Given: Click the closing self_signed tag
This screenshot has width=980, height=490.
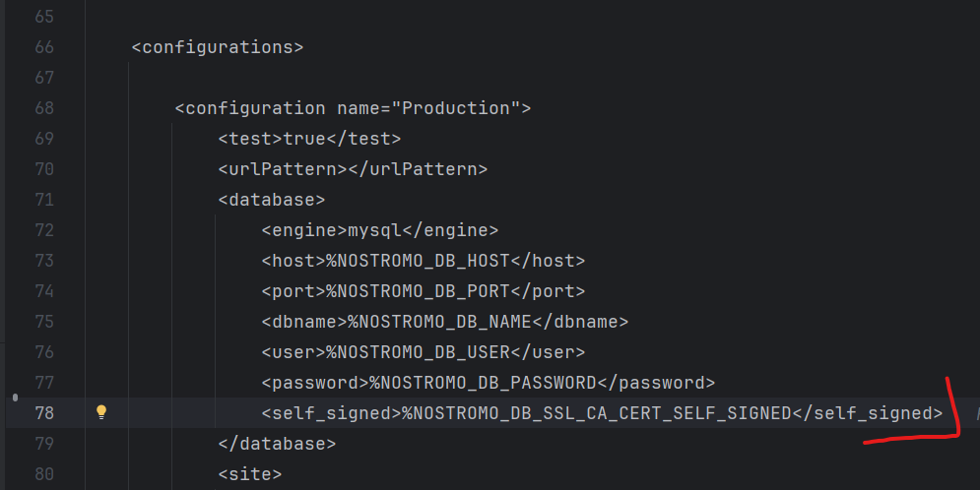Looking at the screenshot, I should [x=868, y=413].
